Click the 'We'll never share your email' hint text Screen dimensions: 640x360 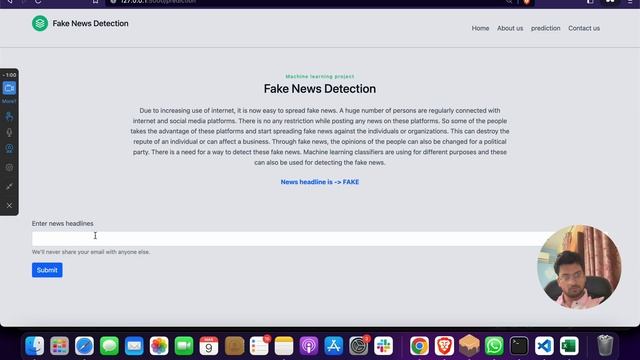point(91,252)
